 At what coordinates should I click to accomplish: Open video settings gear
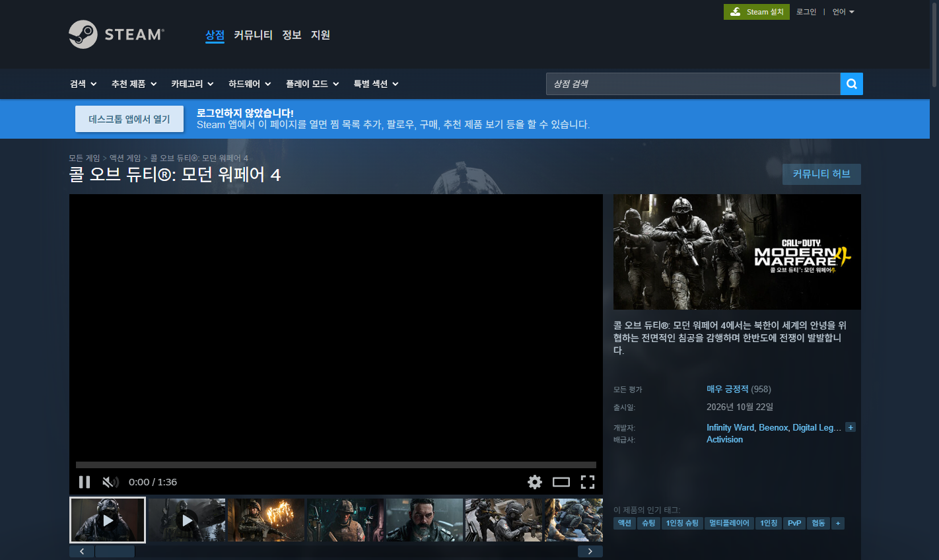pyautogui.click(x=535, y=482)
